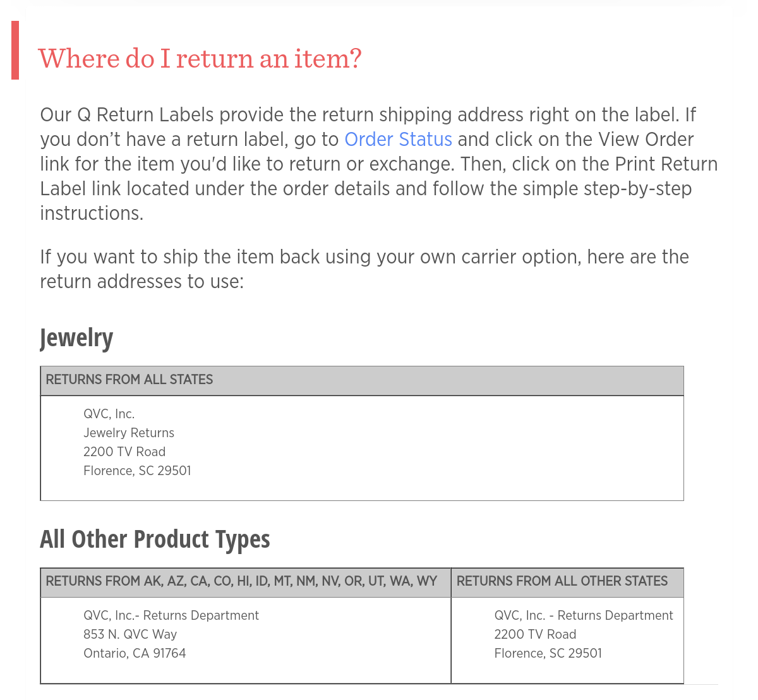Click the paragraph starting "Our Q Return Labels"
This screenshot has width=758, height=700.
(378, 164)
